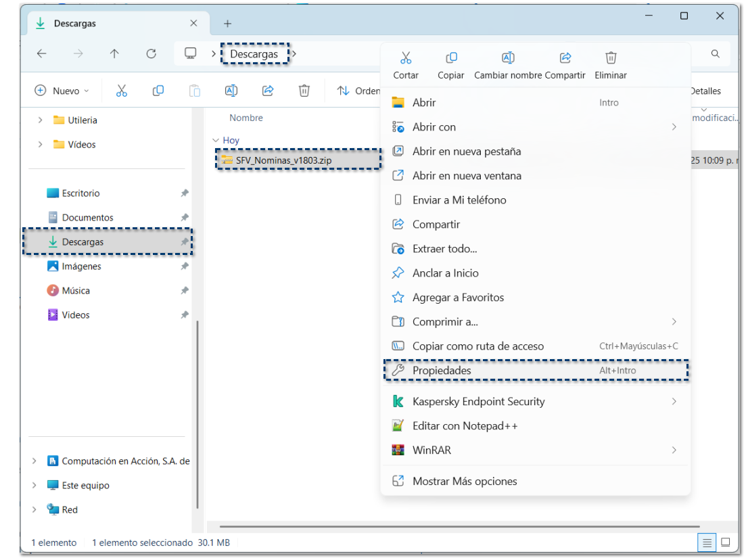Switch to details list view icon

pos(707,542)
